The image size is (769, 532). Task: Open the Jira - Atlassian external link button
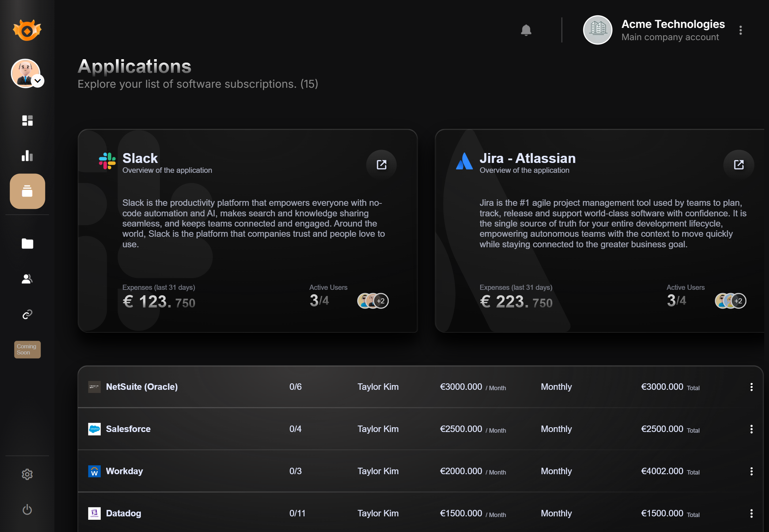(x=739, y=165)
